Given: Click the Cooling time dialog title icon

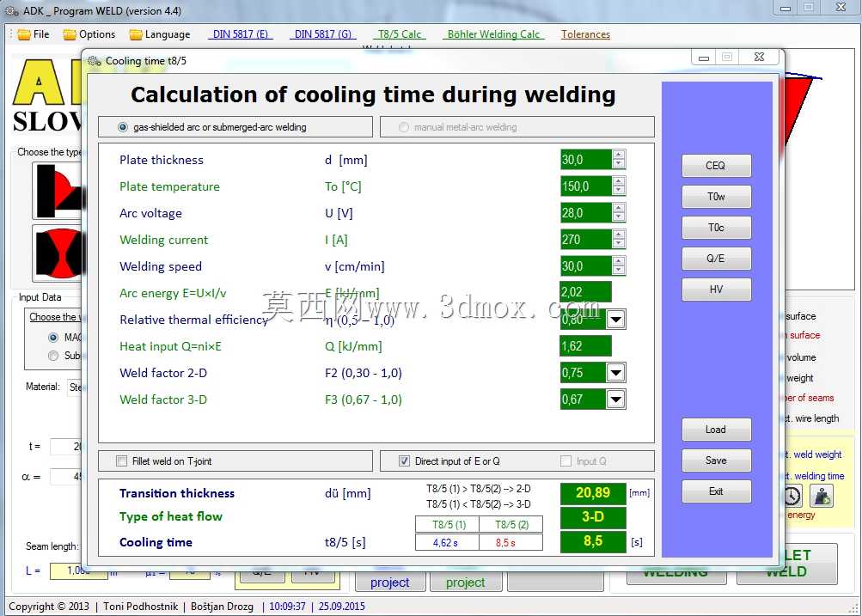Looking at the screenshot, I should pyautogui.click(x=95, y=61).
